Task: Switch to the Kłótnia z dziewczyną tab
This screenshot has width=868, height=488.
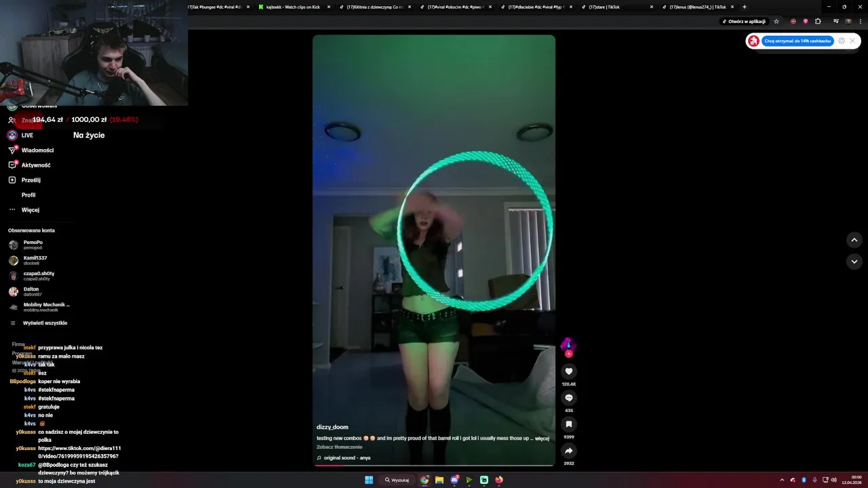Action: click(x=374, y=7)
